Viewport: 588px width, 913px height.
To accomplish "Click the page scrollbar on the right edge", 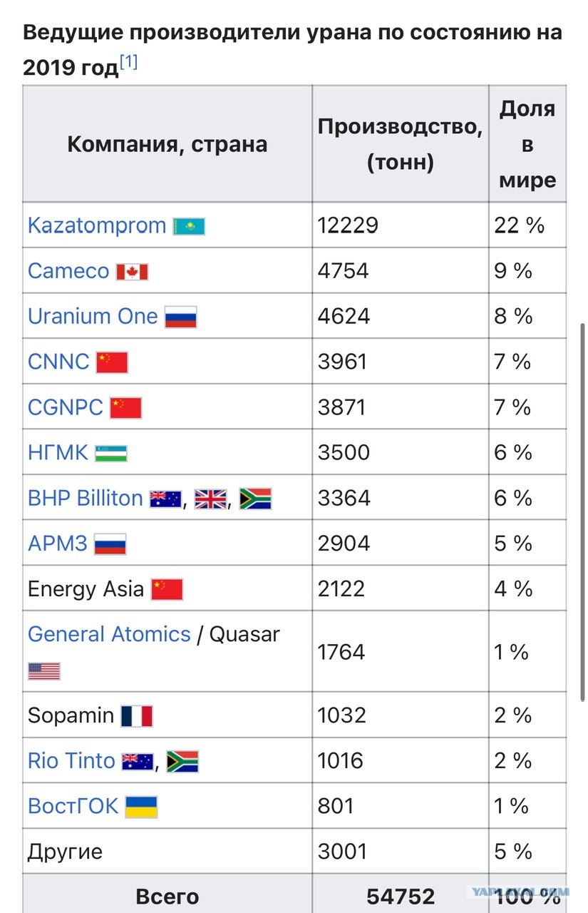I will (x=583, y=510).
